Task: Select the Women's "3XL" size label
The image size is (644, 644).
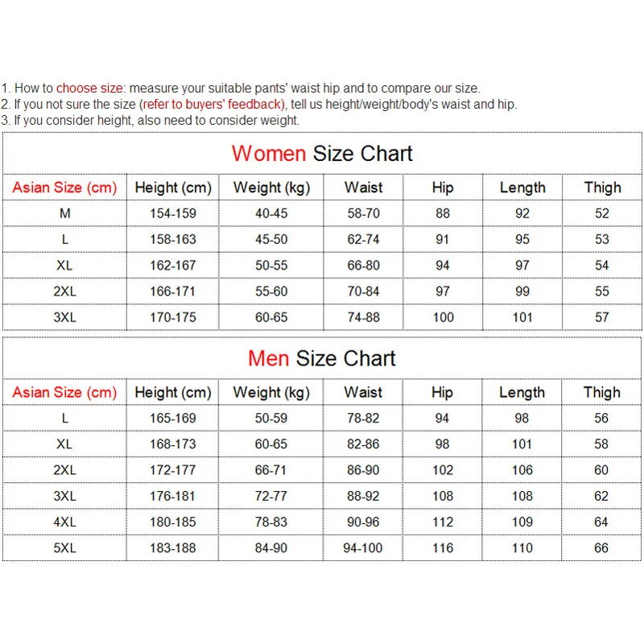Action: (64, 317)
